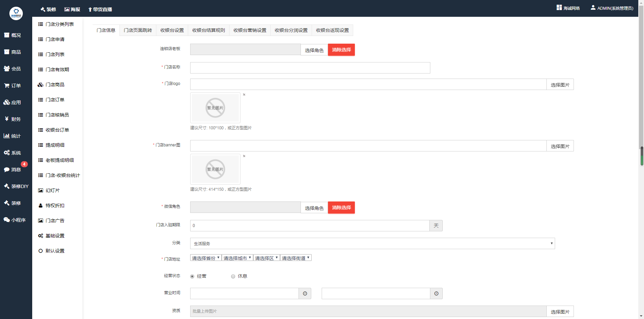Remove the 门店logo image with the x
Image resolution: width=644 pixels, height=319 pixels.
click(x=244, y=95)
